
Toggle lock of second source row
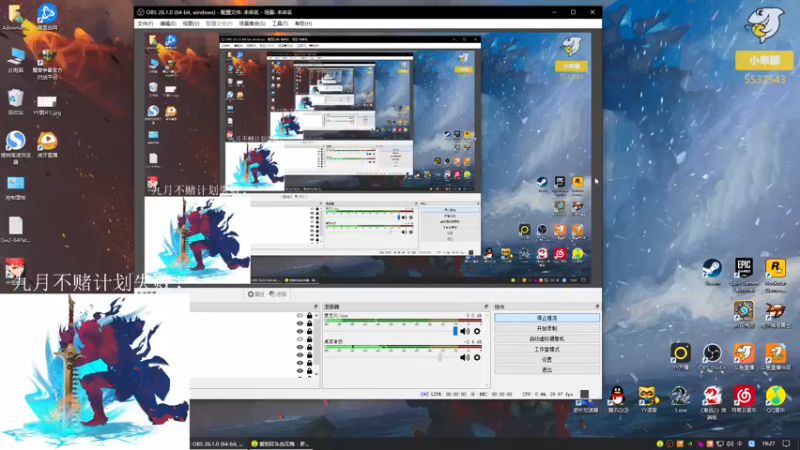point(309,323)
